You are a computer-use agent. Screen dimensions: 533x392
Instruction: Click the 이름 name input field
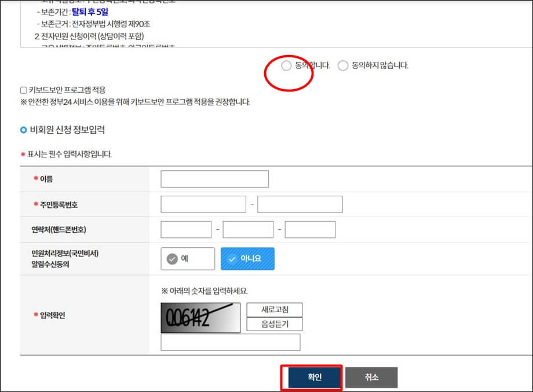[x=214, y=179]
